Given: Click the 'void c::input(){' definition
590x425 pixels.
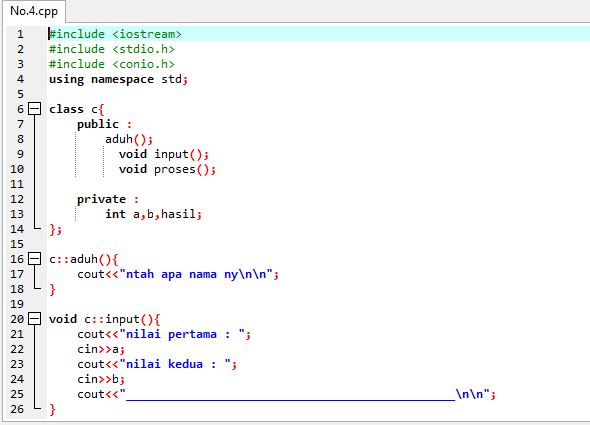Looking at the screenshot, I should 105,319.
